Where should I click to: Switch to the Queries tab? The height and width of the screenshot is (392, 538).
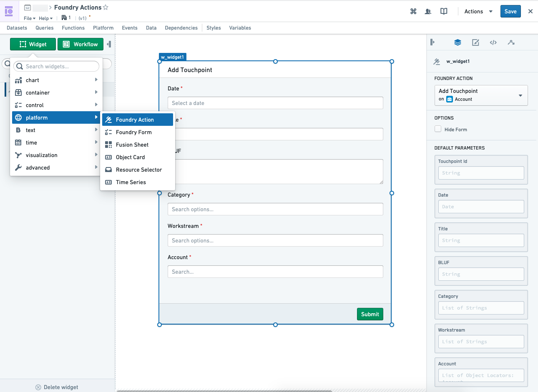[45, 28]
